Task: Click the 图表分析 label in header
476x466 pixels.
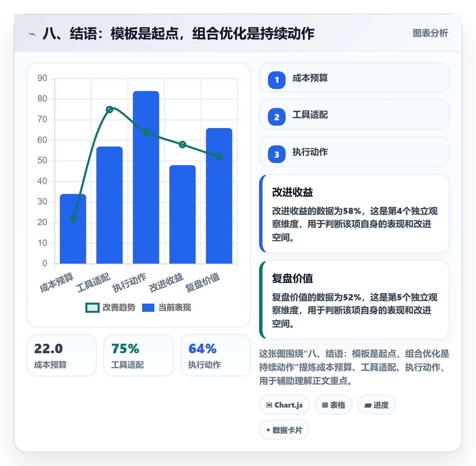Action: [x=430, y=33]
